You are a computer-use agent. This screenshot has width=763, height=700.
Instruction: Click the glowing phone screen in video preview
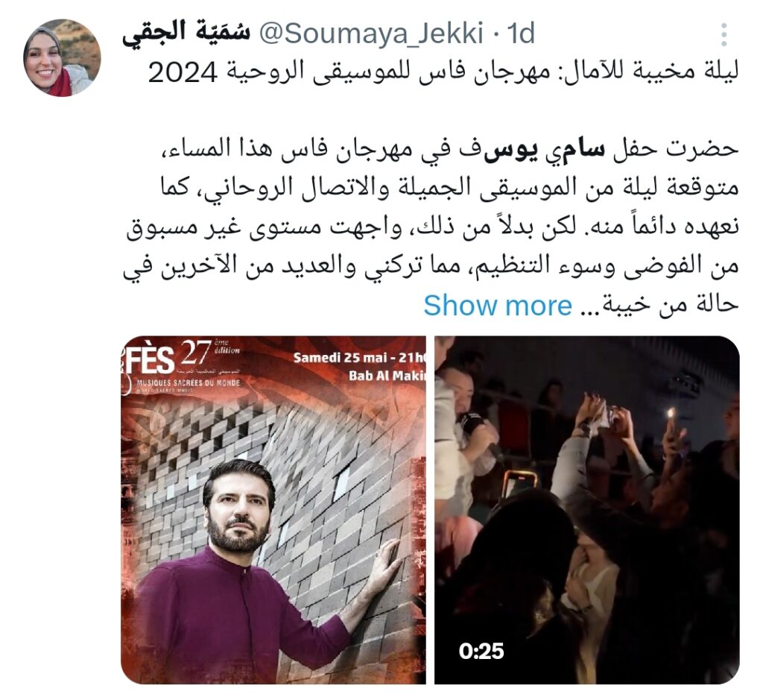(x=519, y=485)
